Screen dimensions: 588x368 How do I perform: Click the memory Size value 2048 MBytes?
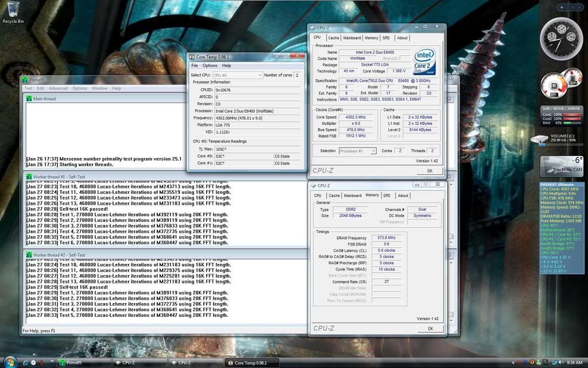click(350, 216)
